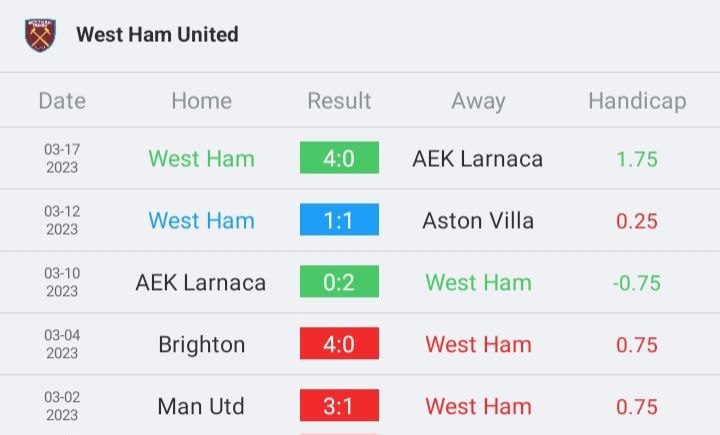Viewport: 720px width, 435px height.
Task: Select the Home column header
Action: click(x=202, y=101)
